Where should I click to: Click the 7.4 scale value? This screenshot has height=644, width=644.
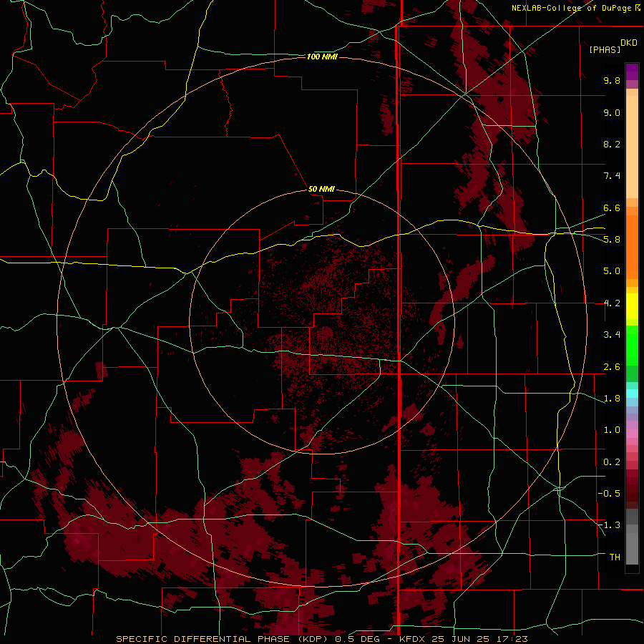pos(612,176)
